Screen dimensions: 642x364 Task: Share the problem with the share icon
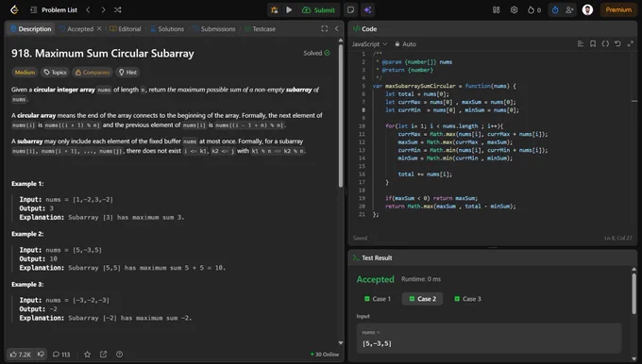(x=103, y=355)
